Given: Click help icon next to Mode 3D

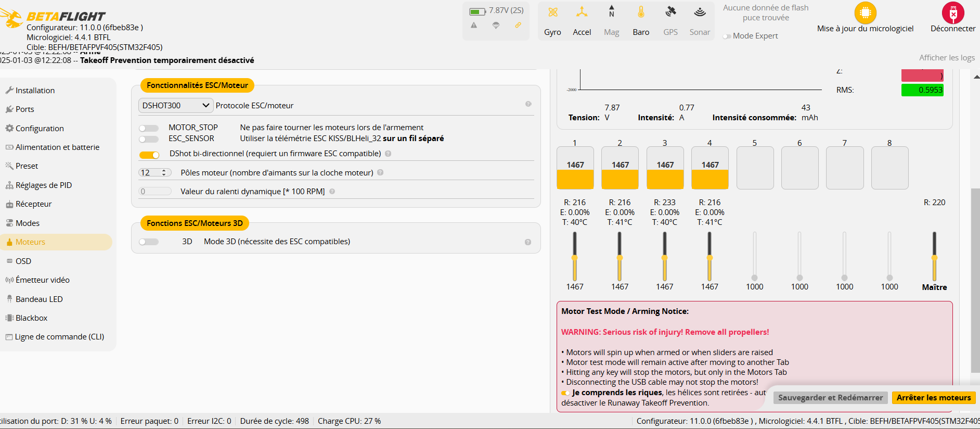Looking at the screenshot, I should coord(527,242).
